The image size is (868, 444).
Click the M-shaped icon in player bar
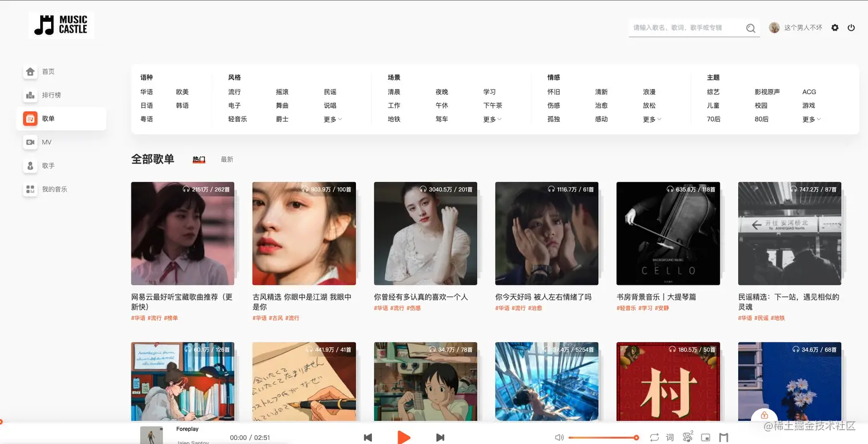723,438
